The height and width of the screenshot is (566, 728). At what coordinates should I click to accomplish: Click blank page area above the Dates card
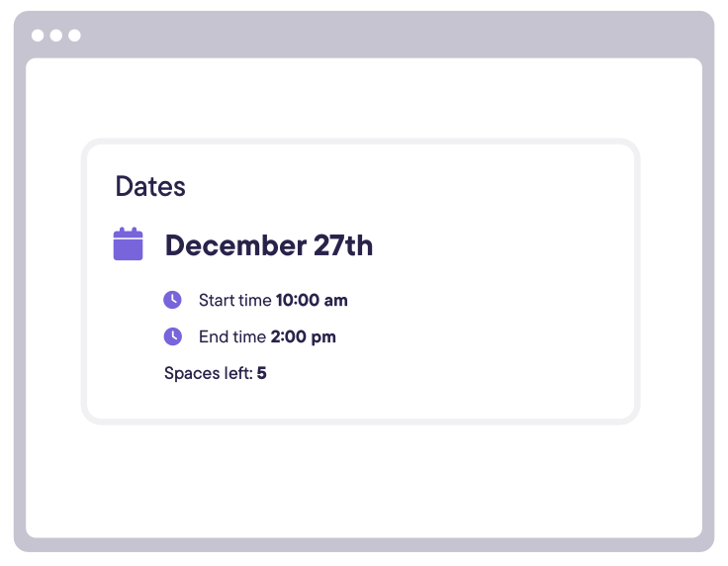pyautogui.click(x=364, y=98)
